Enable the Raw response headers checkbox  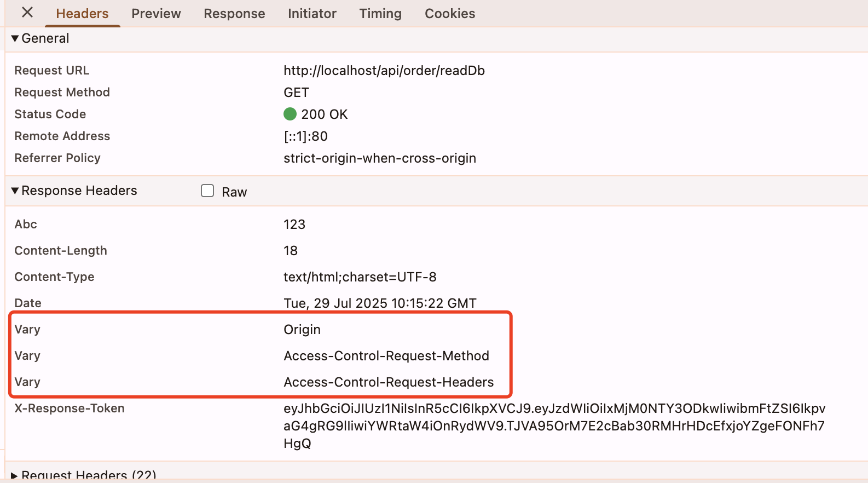point(207,191)
